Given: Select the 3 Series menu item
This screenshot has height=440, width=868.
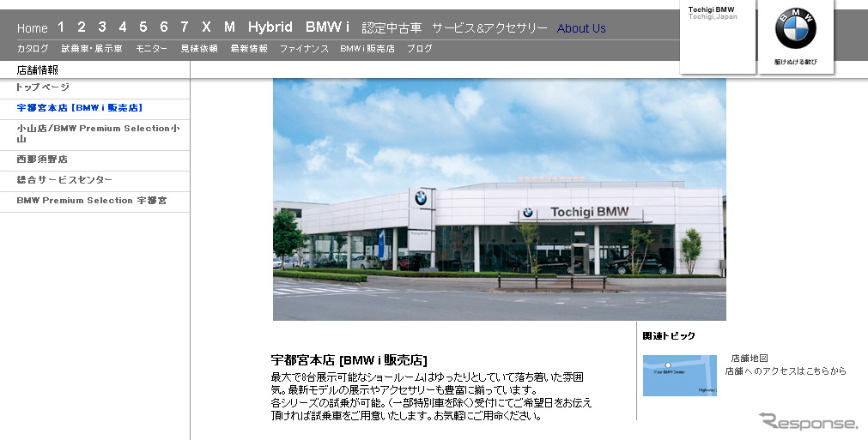Looking at the screenshot, I should pos(102,27).
